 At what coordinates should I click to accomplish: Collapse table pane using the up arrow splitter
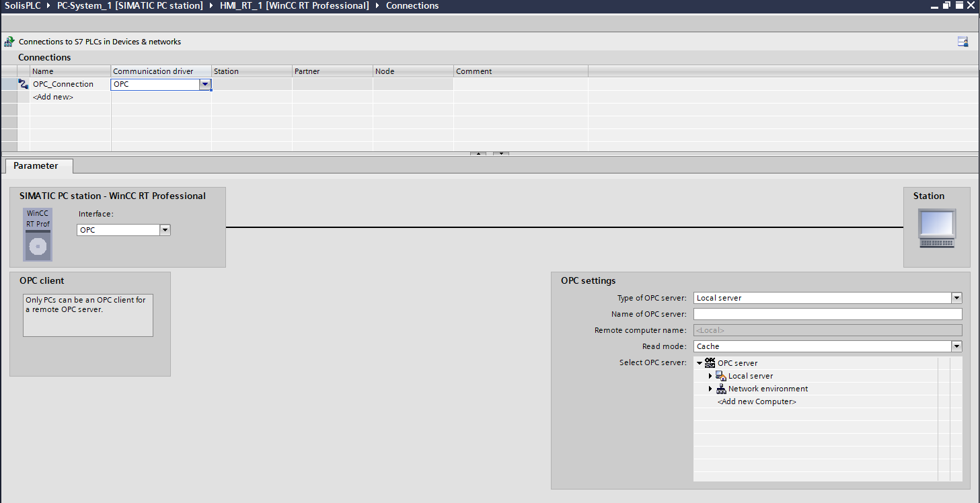(x=478, y=154)
